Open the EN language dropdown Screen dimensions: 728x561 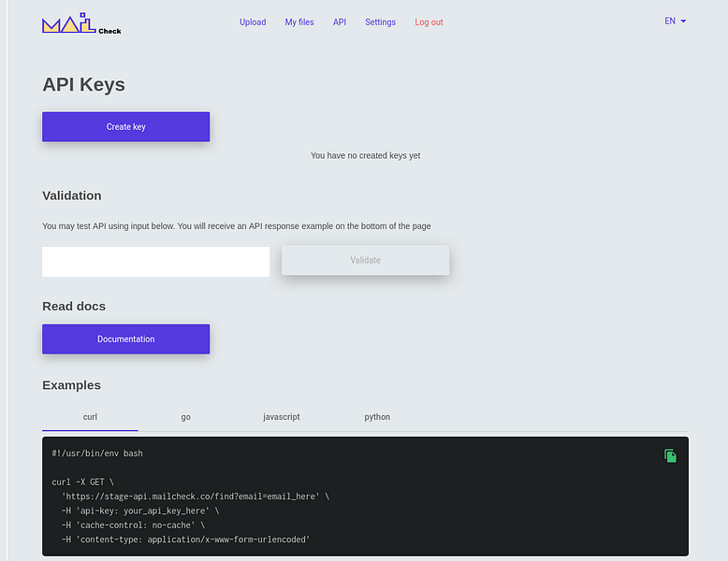tap(675, 21)
